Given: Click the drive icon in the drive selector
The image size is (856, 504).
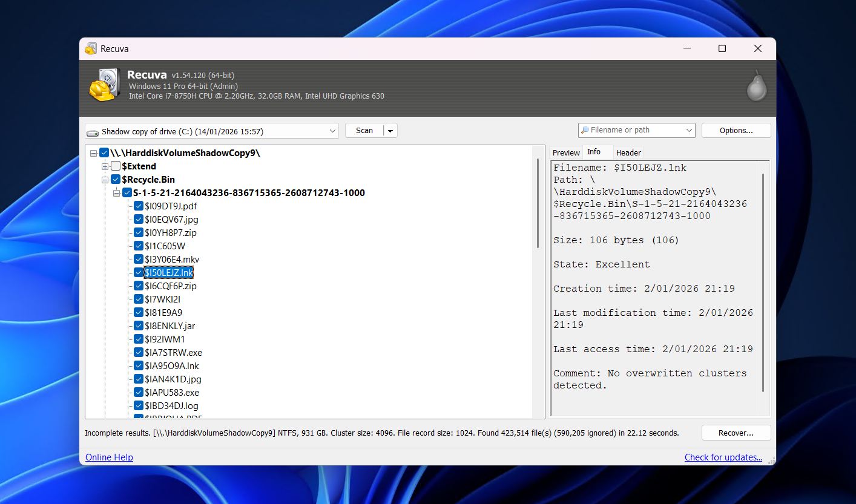Looking at the screenshot, I should coord(93,131).
